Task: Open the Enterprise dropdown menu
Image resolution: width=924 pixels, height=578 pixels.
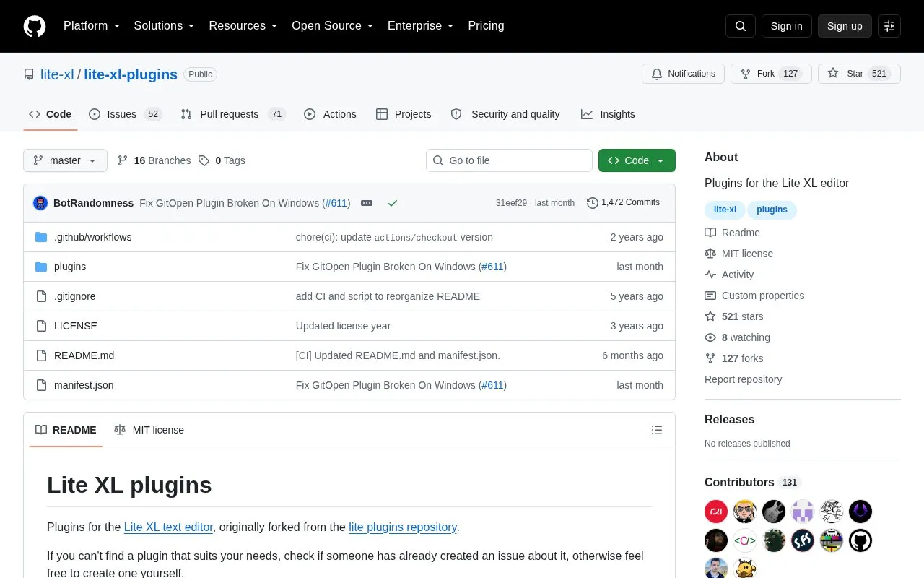Action: click(x=421, y=26)
